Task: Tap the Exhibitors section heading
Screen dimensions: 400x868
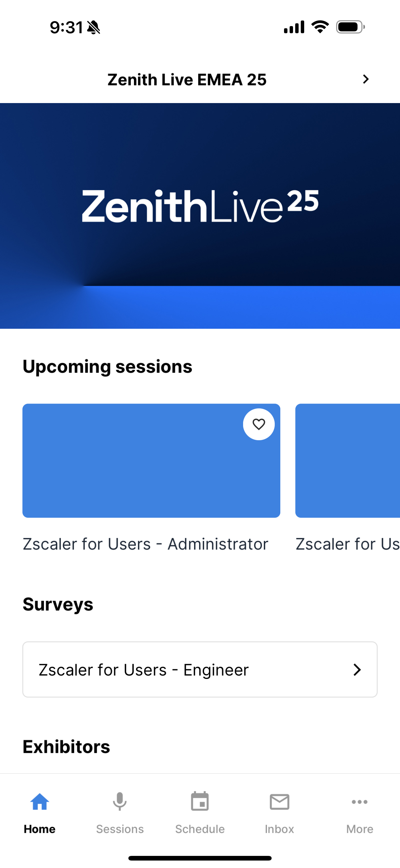Action: (x=66, y=747)
